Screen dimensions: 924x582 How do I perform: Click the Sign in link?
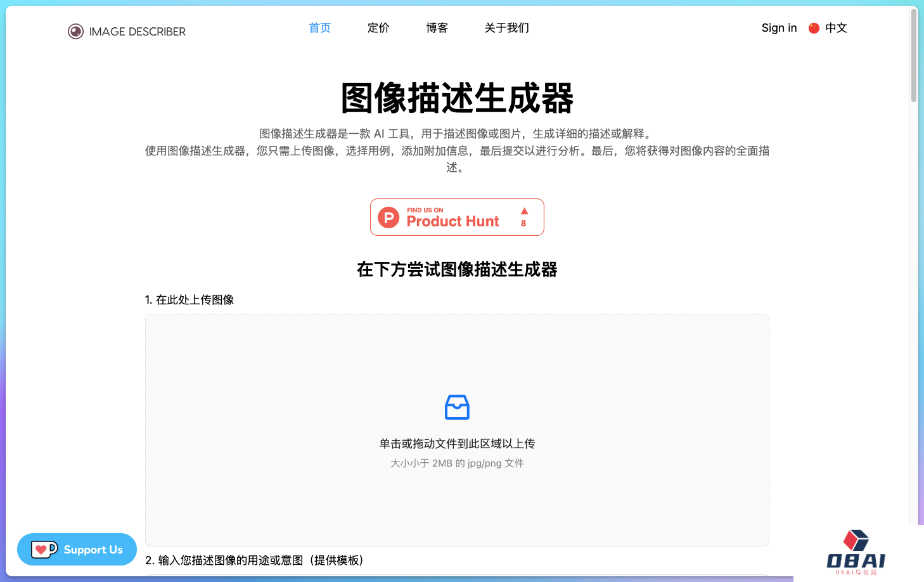point(779,28)
